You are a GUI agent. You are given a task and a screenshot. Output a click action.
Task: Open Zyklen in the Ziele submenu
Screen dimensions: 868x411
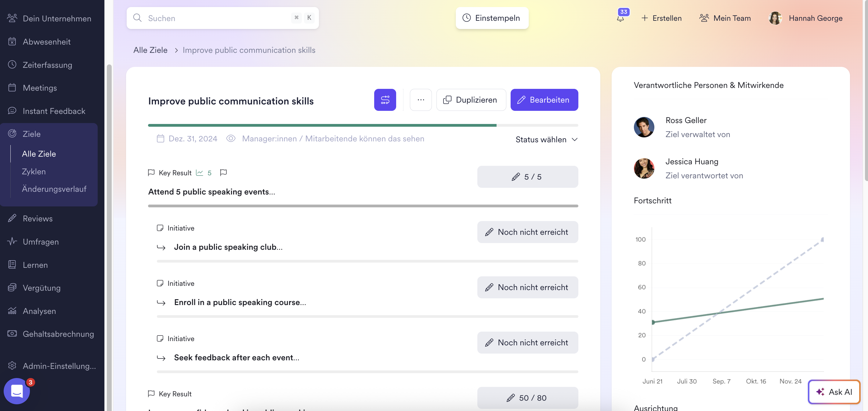click(34, 171)
